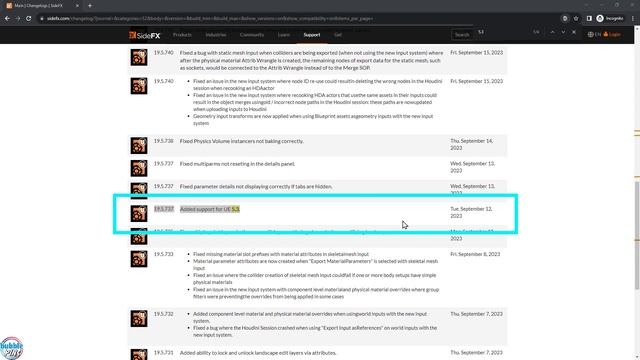
Task: Go back in browser history
Action: (7, 18)
